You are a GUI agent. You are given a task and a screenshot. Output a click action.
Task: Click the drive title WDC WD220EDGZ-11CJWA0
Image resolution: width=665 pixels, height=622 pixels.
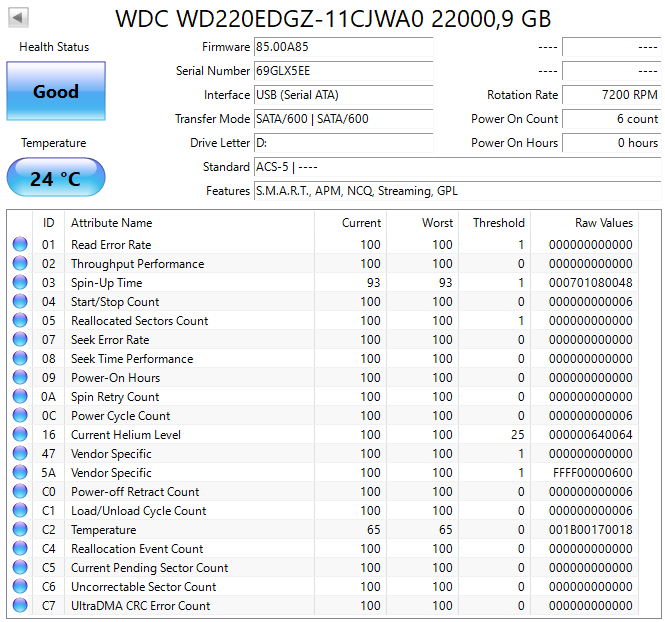pos(270,19)
